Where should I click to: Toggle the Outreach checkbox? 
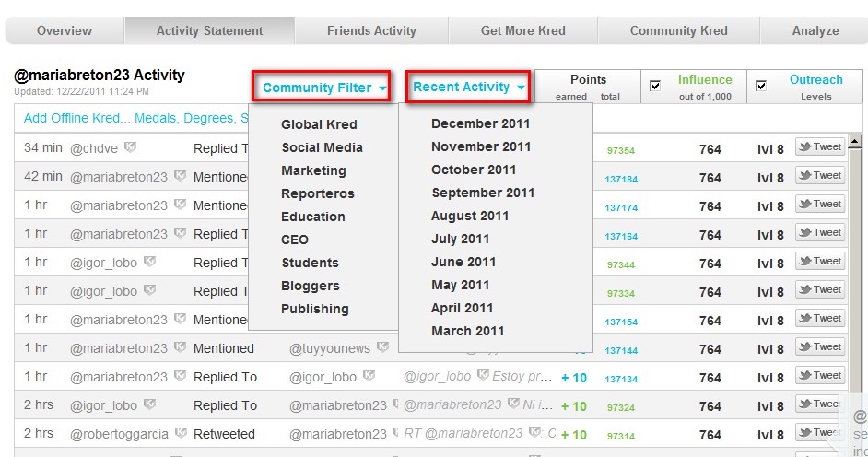pyautogui.click(x=761, y=86)
